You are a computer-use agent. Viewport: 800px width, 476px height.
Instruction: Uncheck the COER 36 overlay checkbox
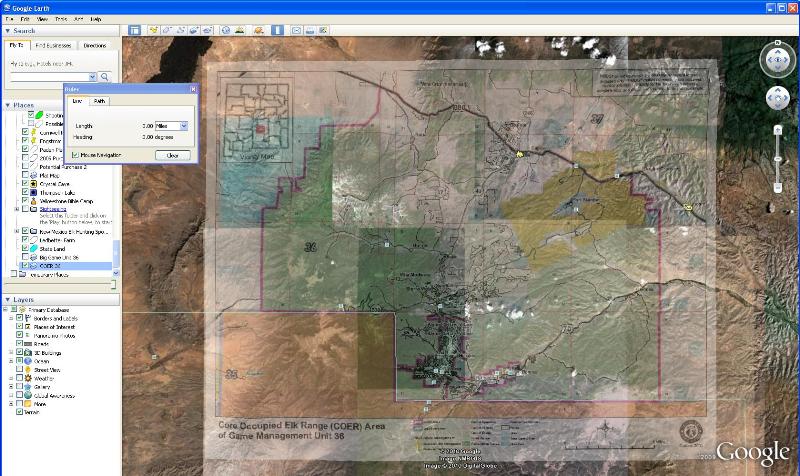click(x=25, y=266)
